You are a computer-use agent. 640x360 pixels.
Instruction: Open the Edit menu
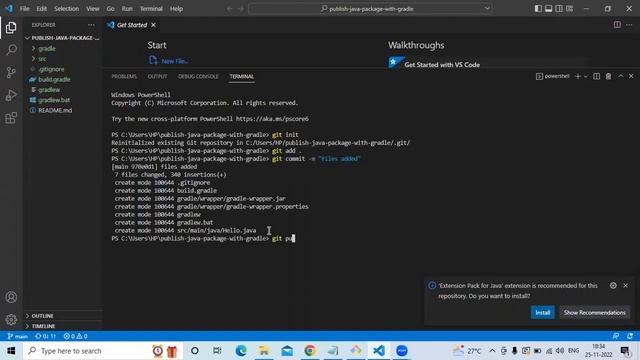point(42,9)
